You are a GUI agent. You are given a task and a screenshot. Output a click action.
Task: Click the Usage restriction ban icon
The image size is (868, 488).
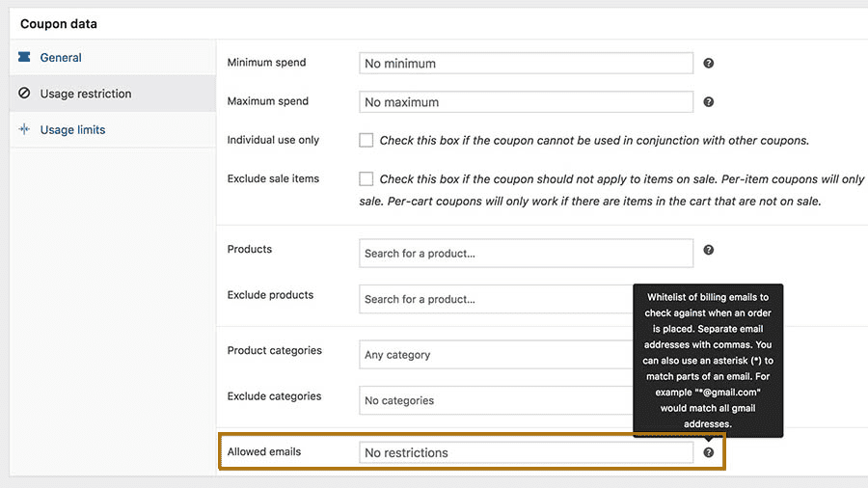click(x=24, y=93)
